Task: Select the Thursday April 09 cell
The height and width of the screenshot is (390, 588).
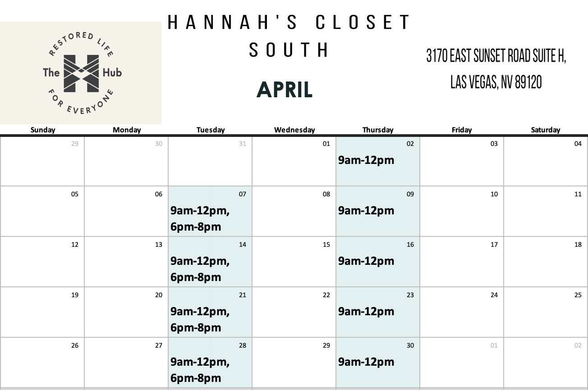Action: (377, 212)
